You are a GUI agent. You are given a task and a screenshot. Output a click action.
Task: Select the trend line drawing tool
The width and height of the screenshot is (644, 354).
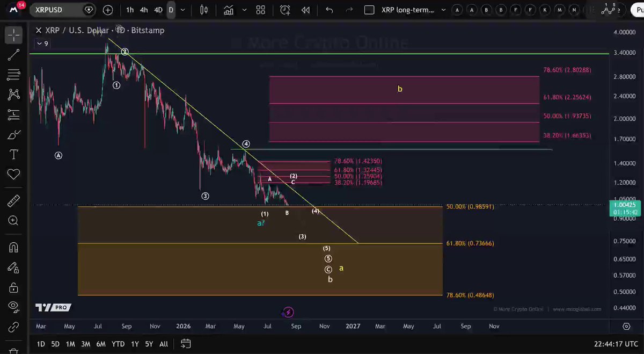click(x=13, y=54)
